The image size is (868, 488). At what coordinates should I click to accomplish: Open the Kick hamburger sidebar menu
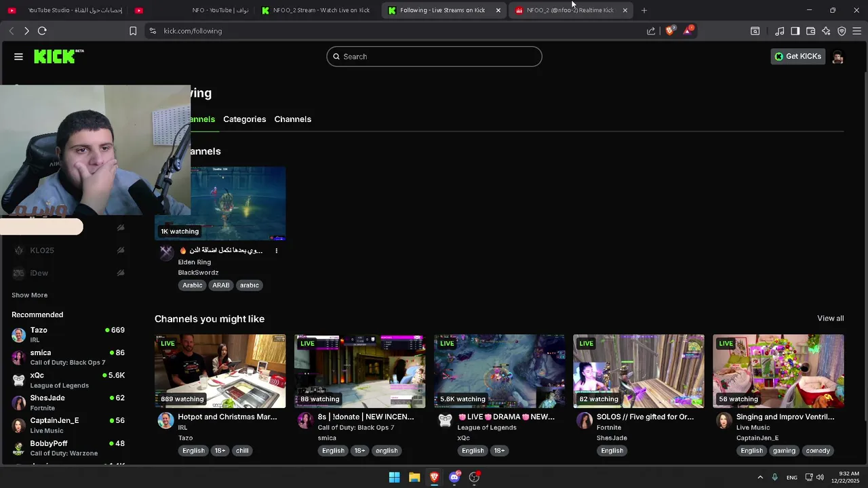pos(18,56)
